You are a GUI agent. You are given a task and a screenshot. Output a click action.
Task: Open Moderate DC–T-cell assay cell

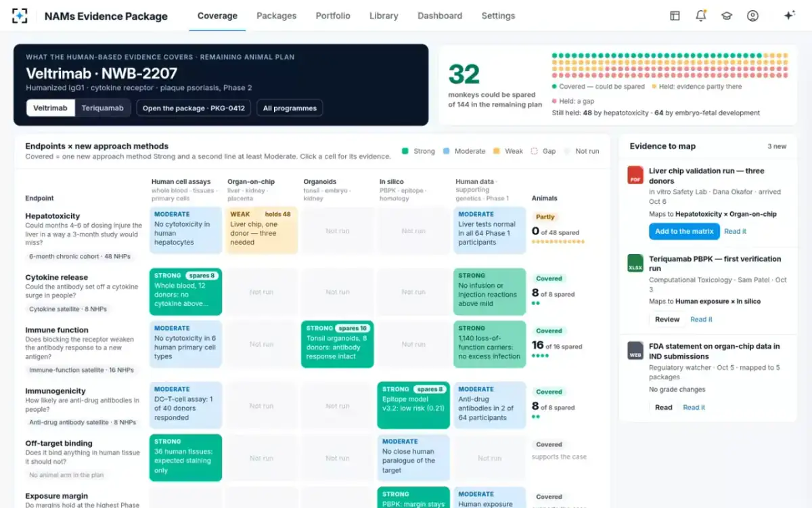pyautogui.click(x=185, y=405)
